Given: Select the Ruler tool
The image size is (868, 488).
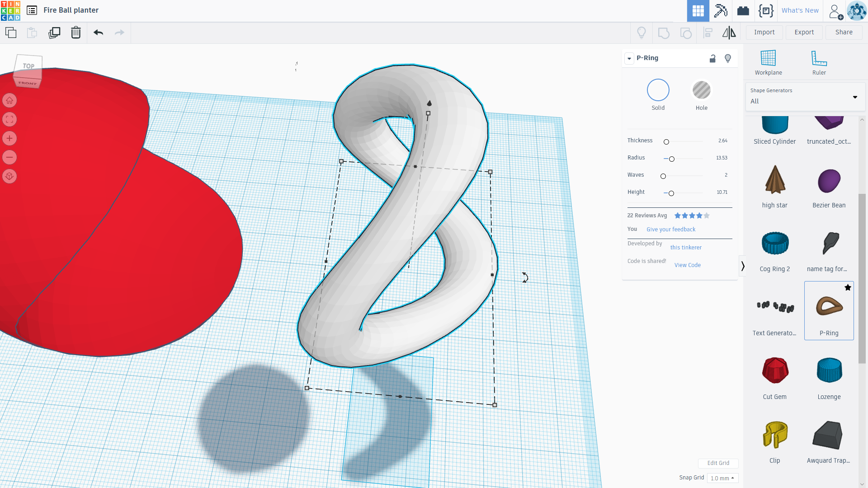Looking at the screenshot, I should coord(819,63).
